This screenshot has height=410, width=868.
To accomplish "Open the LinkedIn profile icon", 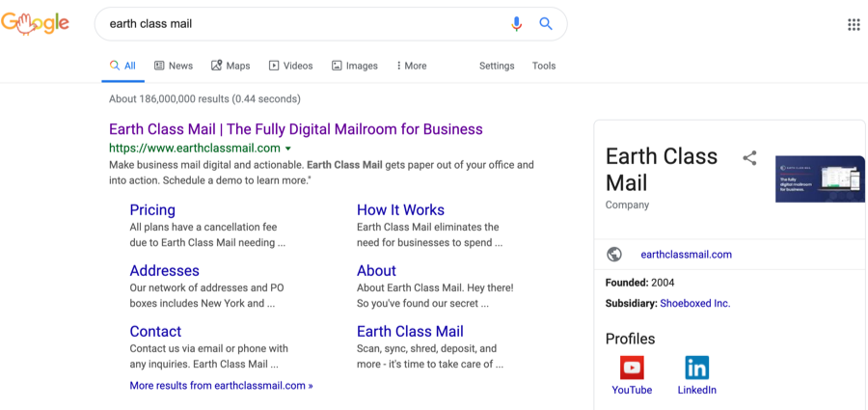I will pos(696,368).
